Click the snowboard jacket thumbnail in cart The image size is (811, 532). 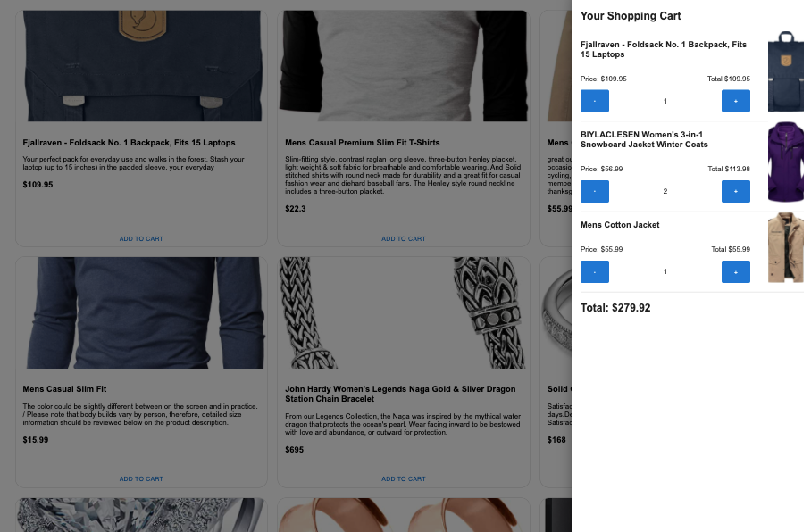pyautogui.click(x=786, y=161)
